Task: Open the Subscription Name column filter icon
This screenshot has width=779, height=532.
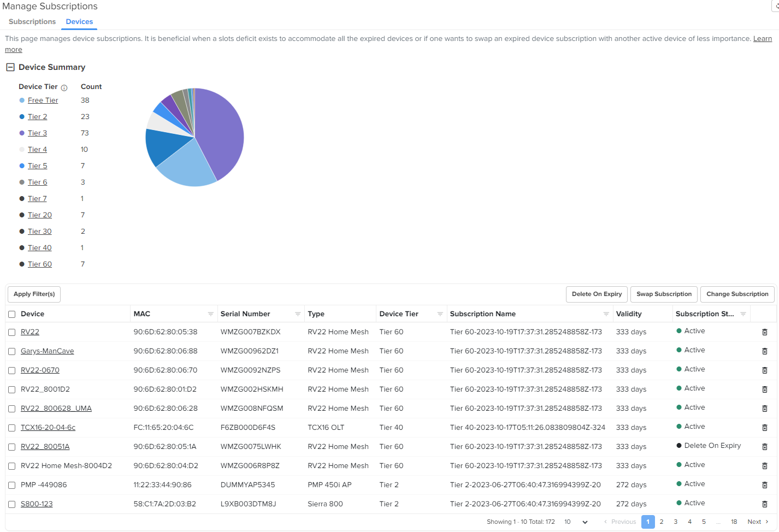Action: [606, 314]
